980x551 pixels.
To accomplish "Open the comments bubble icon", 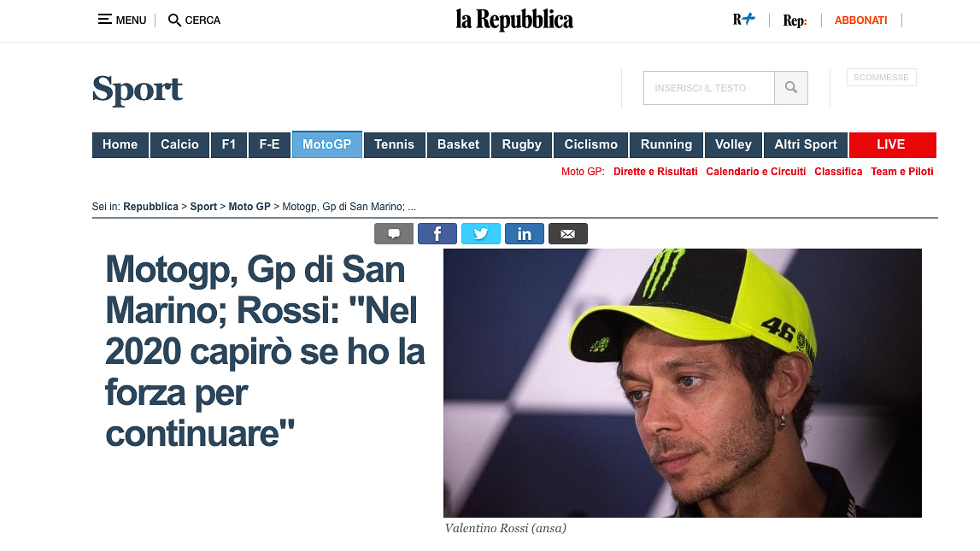I will [x=394, y=234].
